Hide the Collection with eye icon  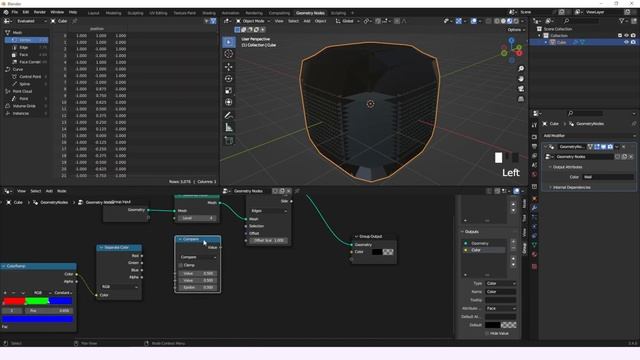point(626,36)
